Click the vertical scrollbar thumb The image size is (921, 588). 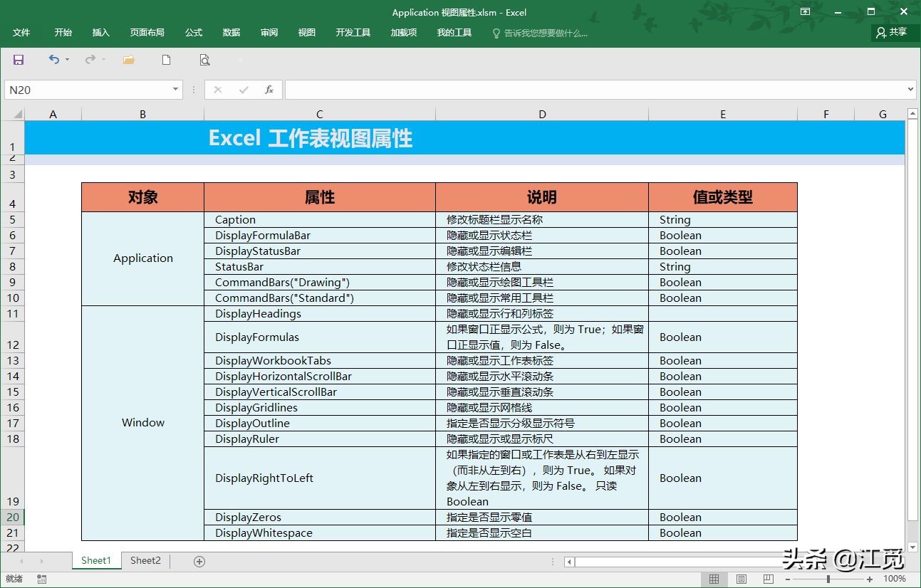912,320
